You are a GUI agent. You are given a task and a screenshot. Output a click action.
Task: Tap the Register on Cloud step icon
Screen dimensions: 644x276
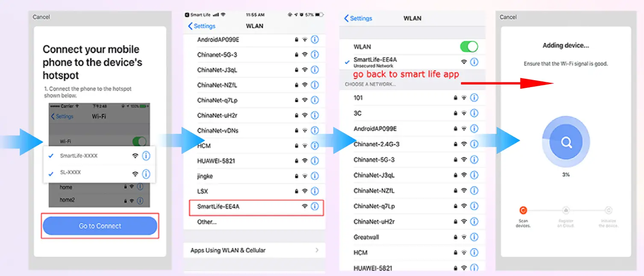[566, 210]
